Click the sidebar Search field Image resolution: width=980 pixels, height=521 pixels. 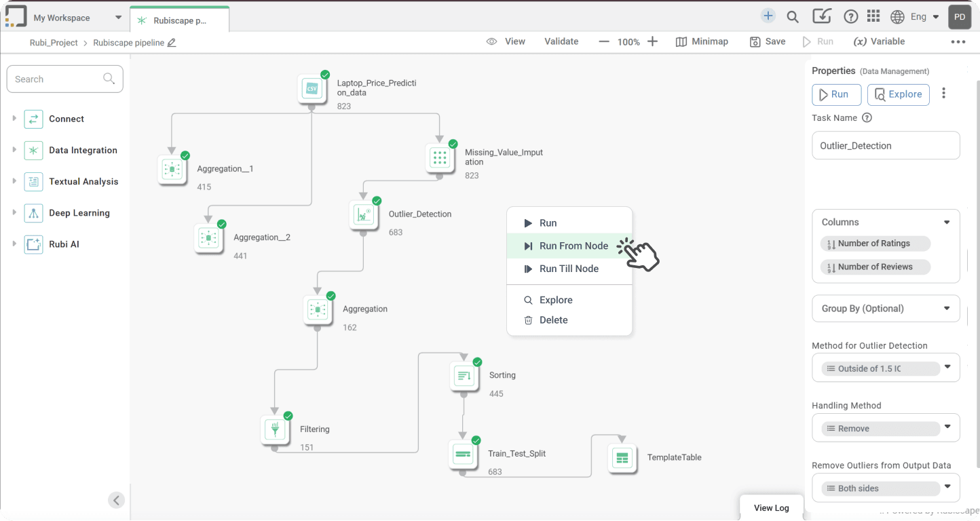click(65, 79)
